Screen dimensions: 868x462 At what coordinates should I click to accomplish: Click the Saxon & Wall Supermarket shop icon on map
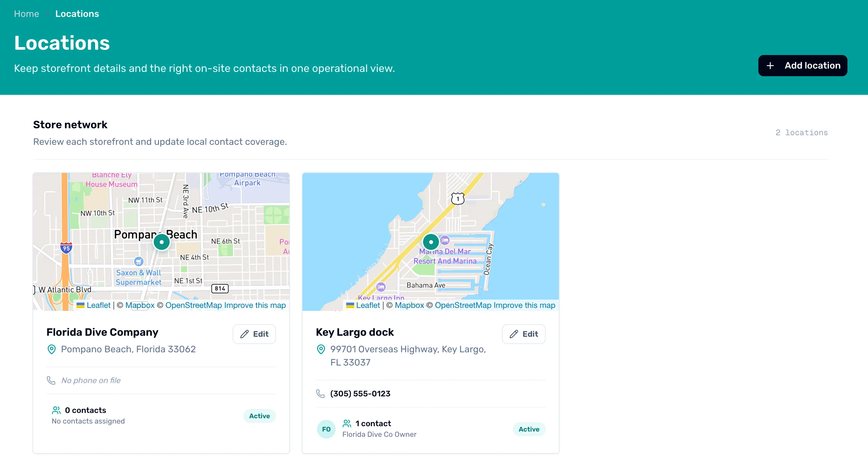coord(138,261)
